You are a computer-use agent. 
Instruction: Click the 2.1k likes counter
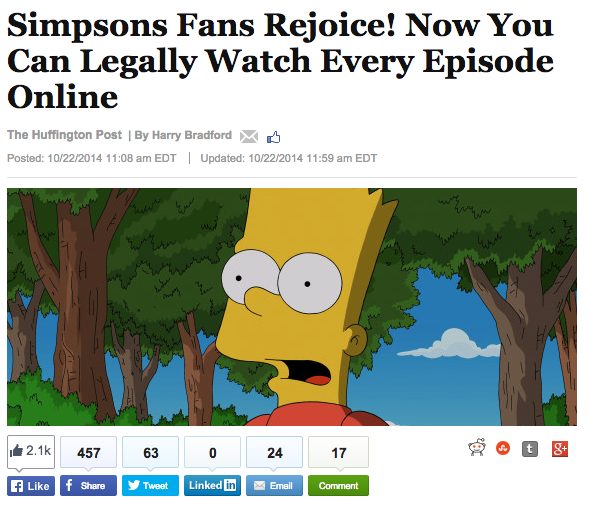coord(31,452)
